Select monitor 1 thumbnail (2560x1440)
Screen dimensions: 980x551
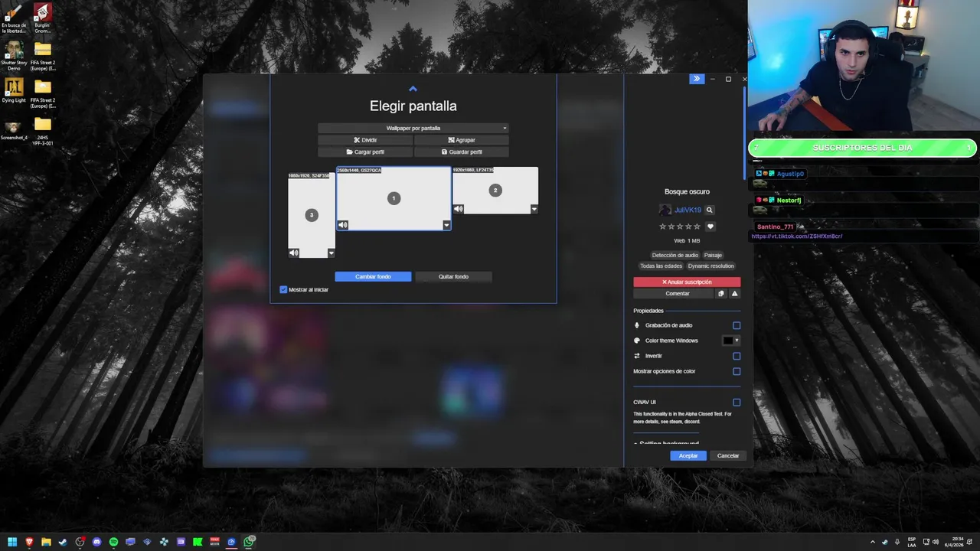pyautogui.click(x=394, y=198)
